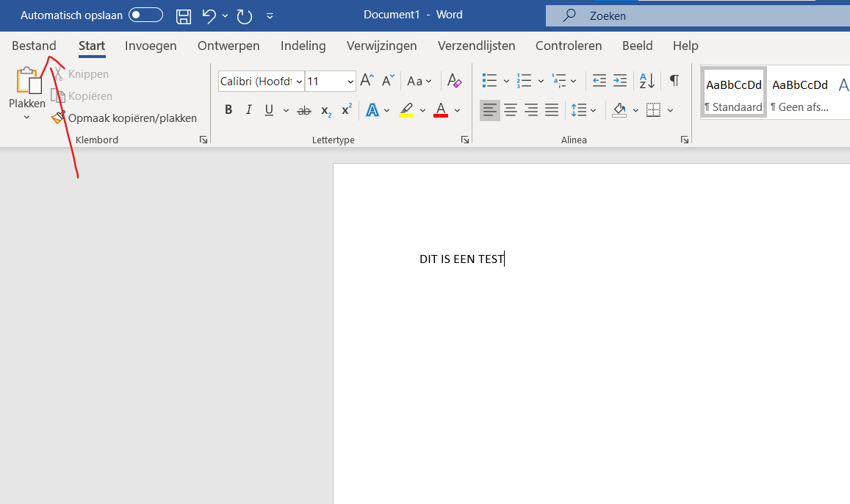Center the text

[511, 110]
